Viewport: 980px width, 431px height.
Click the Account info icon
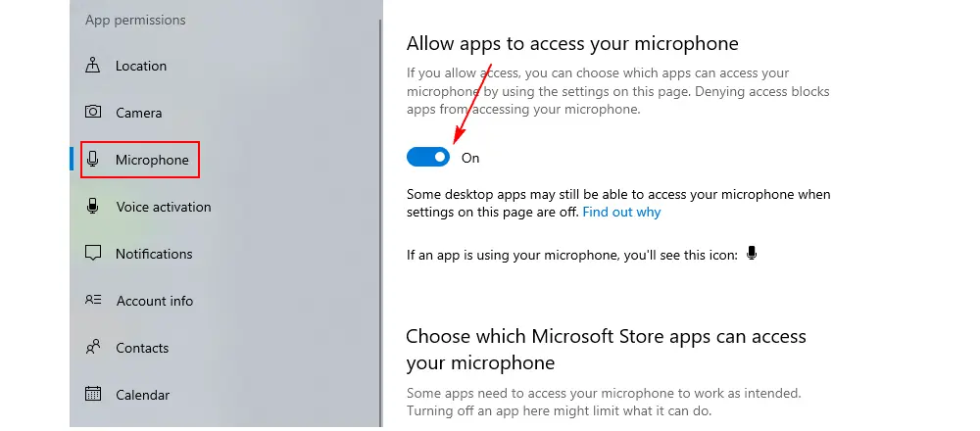click(92, 300)
